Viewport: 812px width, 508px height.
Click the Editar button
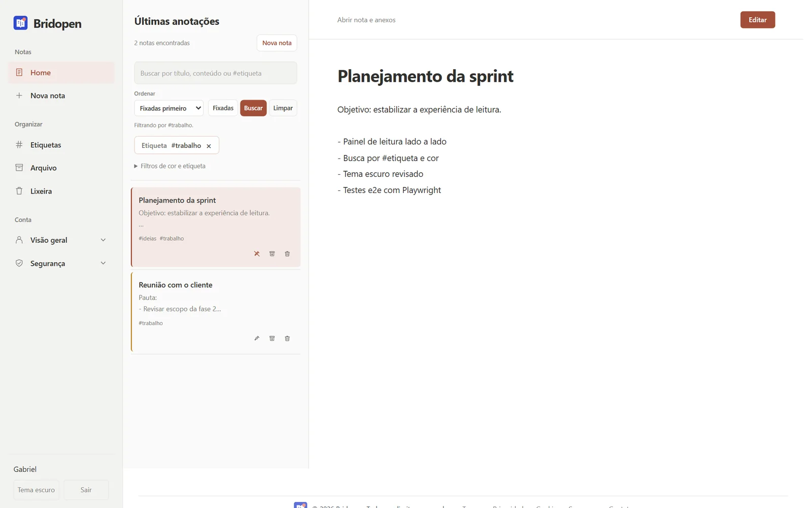[x=757, y=20]
